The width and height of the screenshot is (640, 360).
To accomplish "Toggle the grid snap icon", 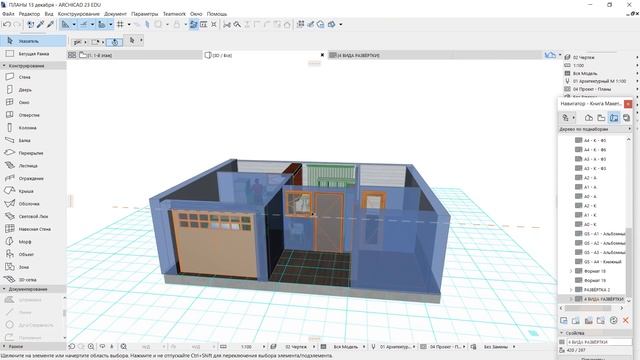I will click(120, 24).
